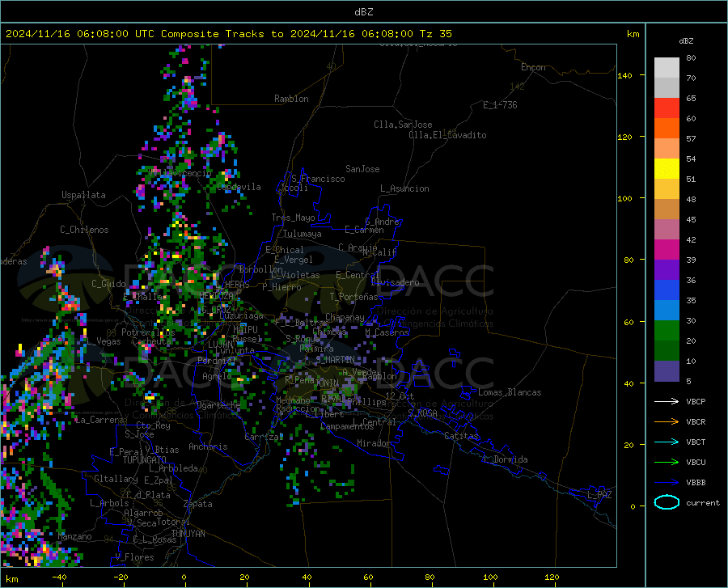Select the yellow 51 dBZ color swatch
The height and width of the screenshot is (588, 728).
pos(667,169)
